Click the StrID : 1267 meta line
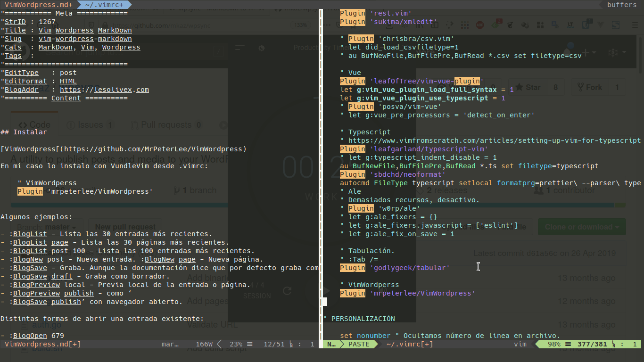 (x=28, y=22)
